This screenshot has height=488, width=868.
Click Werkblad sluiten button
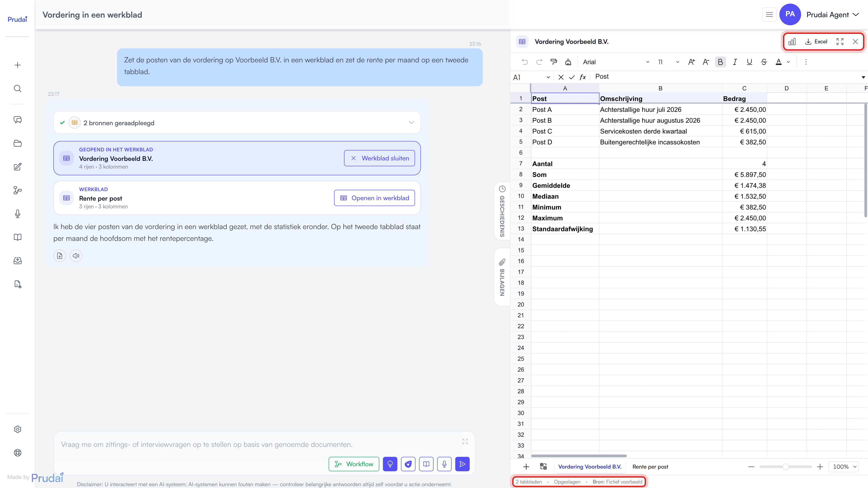[x=380, y=158]
